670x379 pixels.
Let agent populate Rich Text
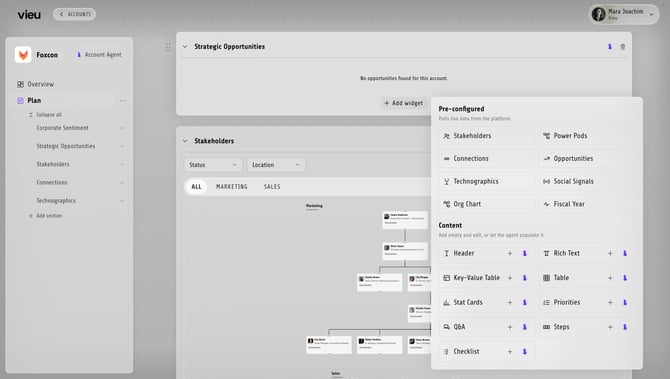625,253
